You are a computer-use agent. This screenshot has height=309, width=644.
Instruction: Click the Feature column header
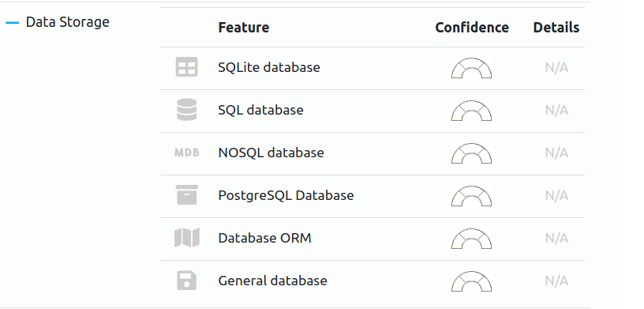(244, 28)
